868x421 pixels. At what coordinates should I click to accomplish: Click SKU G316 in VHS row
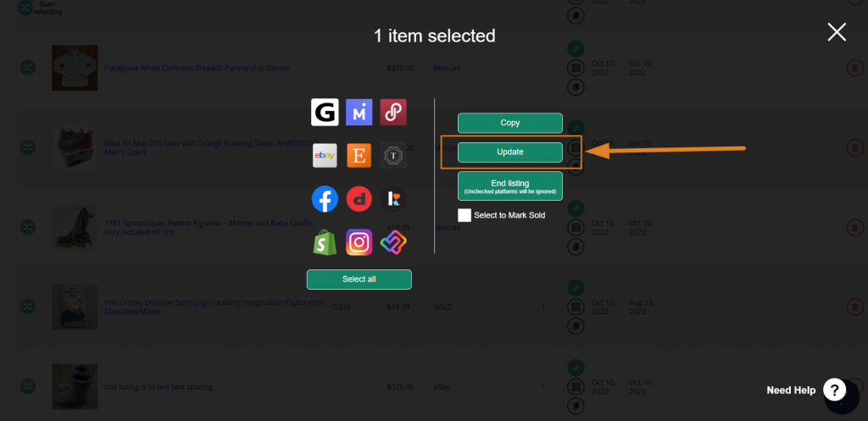tap(342, 307)
